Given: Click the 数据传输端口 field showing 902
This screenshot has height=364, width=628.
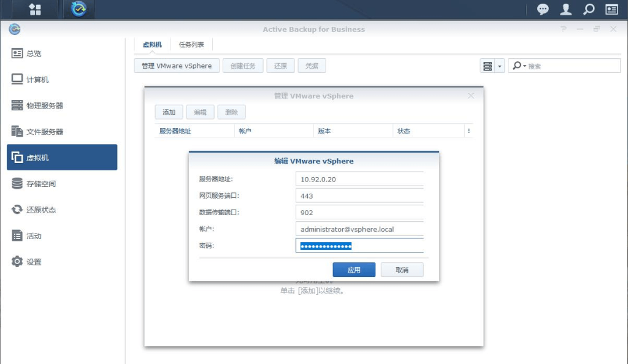Looking at the screenshot, I should pos(359,213).
